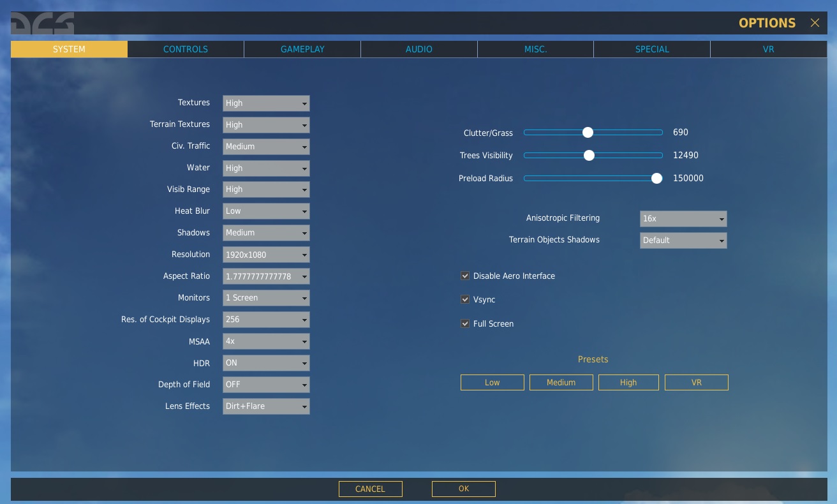
Task: Apply the High preset
Action: click(628, 382)
